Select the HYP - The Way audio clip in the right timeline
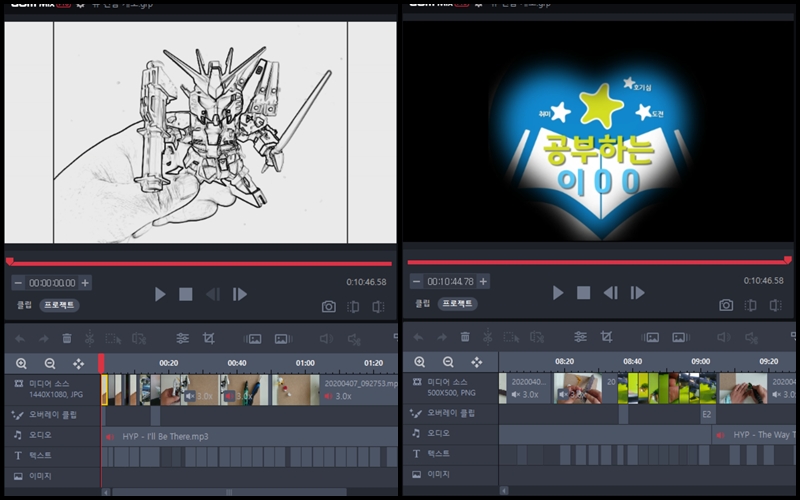The width and height of the screenshot is (800, 500). [x=754, y=435]
